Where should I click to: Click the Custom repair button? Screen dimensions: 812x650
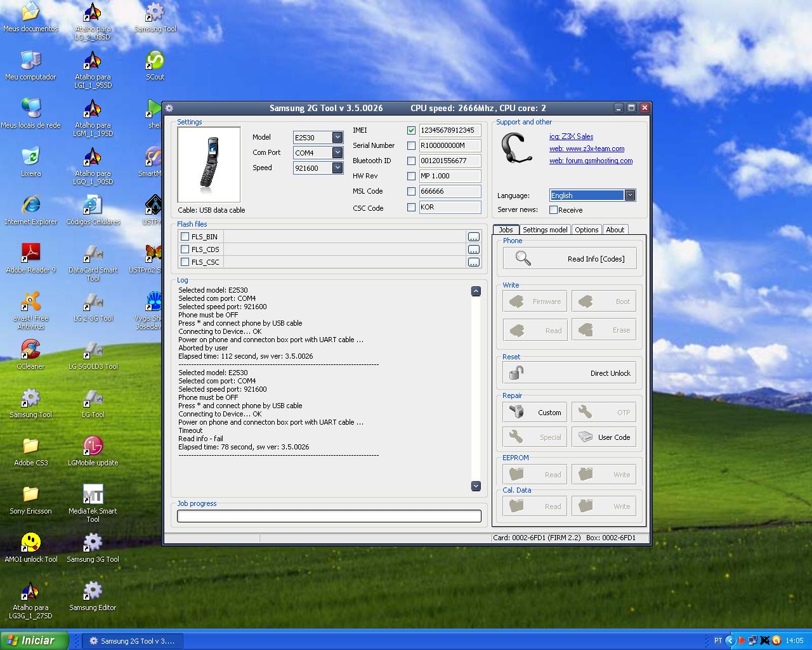pos(535,412)
